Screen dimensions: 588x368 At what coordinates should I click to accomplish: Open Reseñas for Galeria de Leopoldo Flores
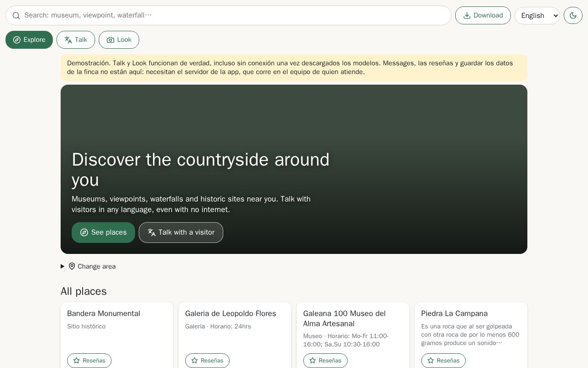207,361
